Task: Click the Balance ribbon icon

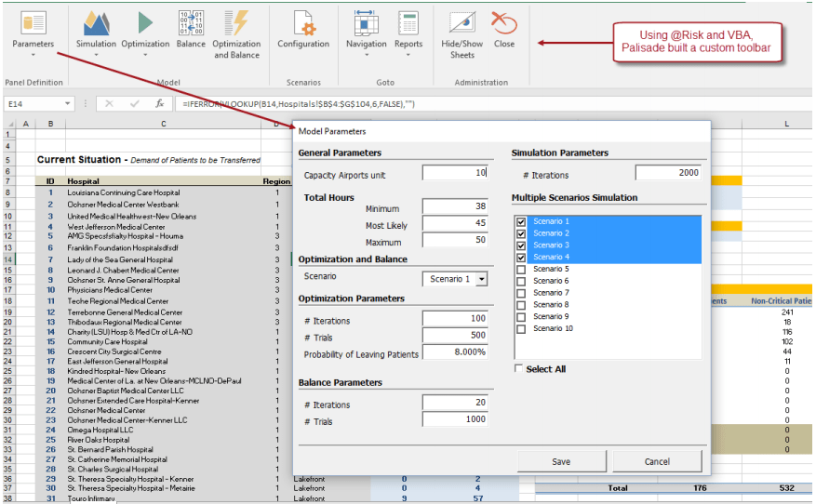Action: coord(191,23)
